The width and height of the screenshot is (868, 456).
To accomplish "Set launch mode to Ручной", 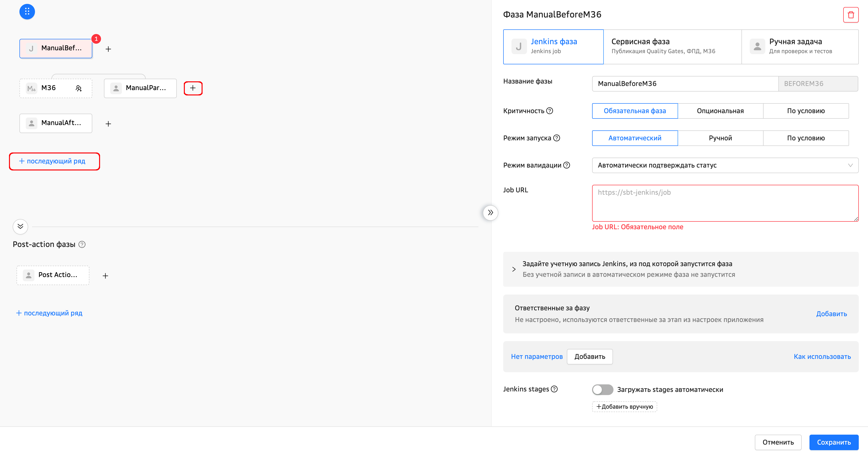I will (720, 138).
